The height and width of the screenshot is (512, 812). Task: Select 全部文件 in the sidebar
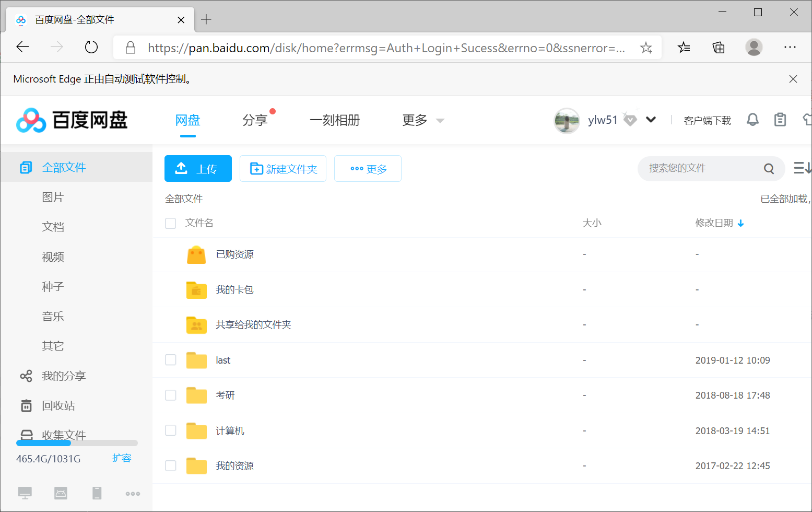(x=76, y=167)
